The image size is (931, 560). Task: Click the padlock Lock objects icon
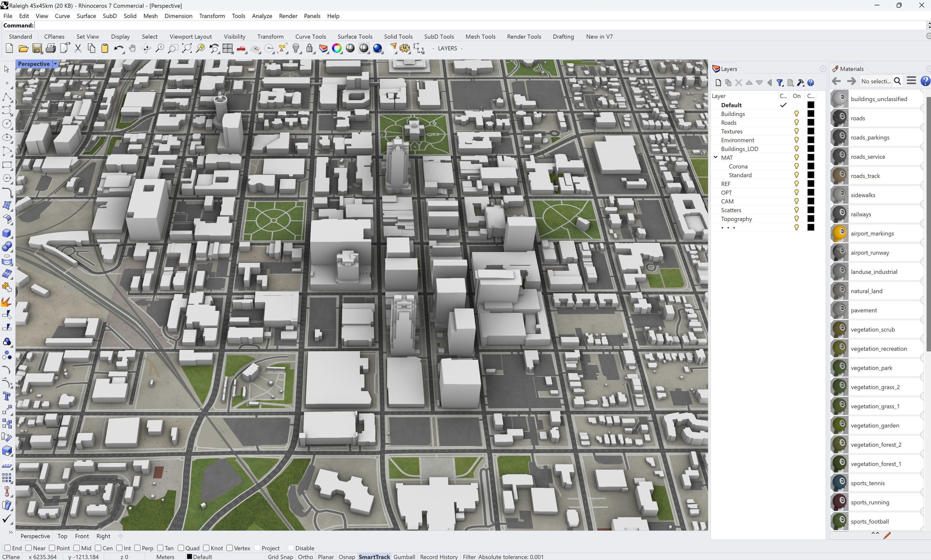[310, 48]
